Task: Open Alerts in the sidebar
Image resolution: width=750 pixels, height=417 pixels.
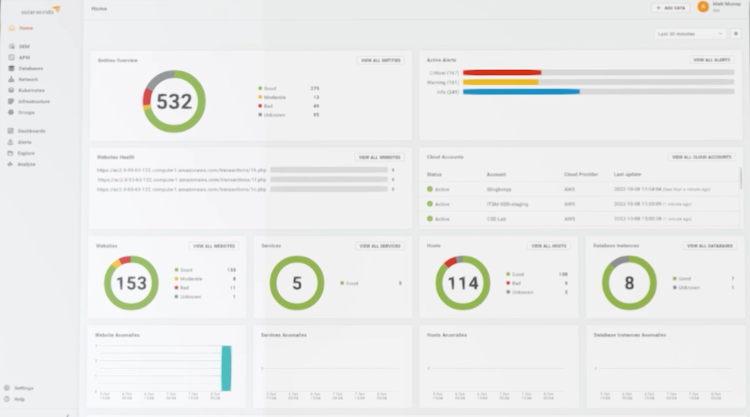Action: click(25, 142)
